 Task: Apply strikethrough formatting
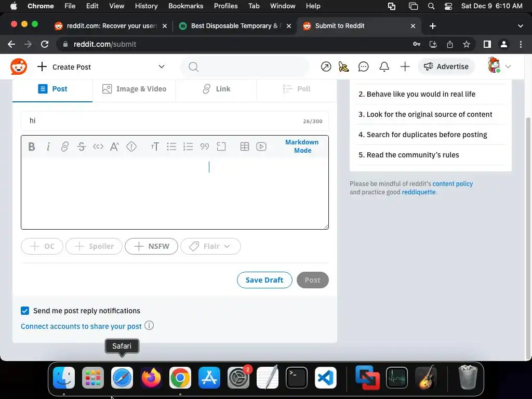82,147
